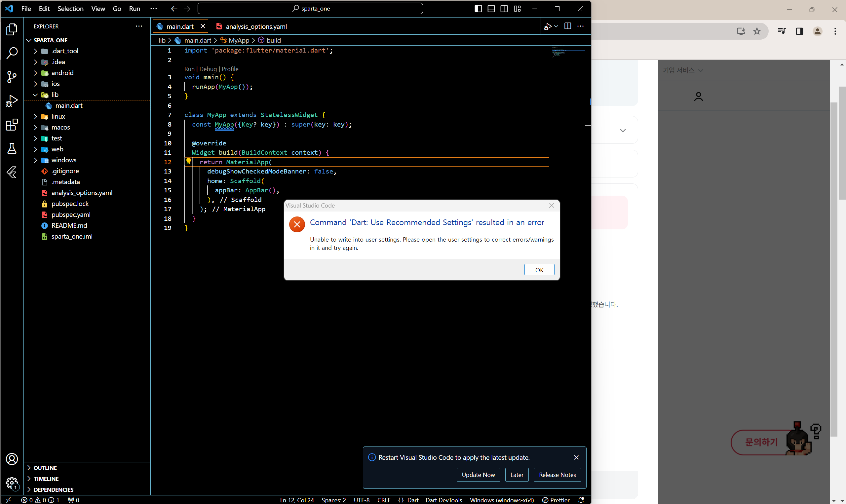Viewport: 846px width, 504px height.
Task: Open the View menu
Action: pos(98,9)
